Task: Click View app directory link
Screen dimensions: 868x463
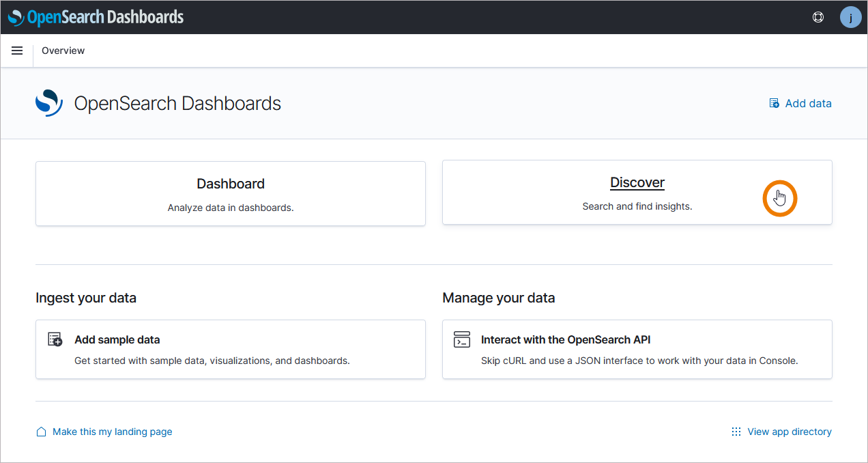Action: (789, 432)
